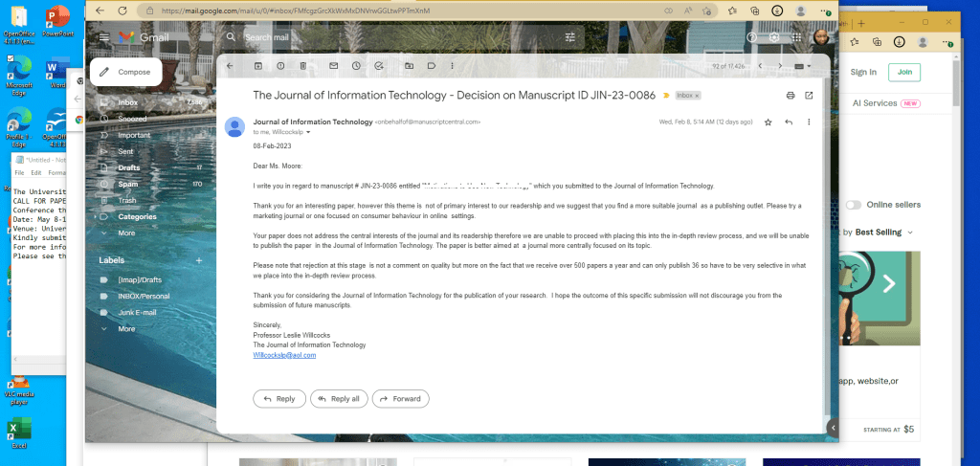Go to the older email arrow

coord(779,66)
